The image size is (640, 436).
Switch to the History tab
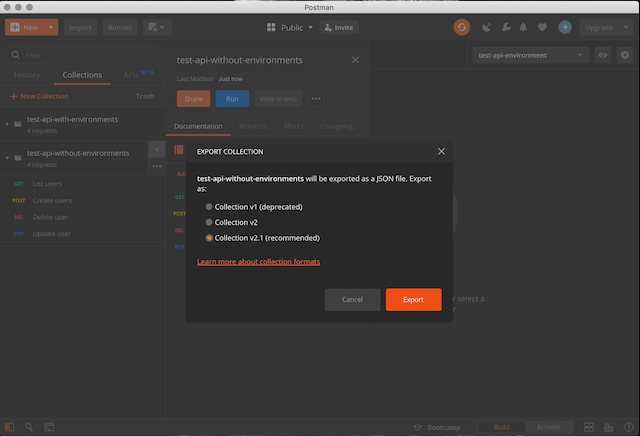click(27, 75)
